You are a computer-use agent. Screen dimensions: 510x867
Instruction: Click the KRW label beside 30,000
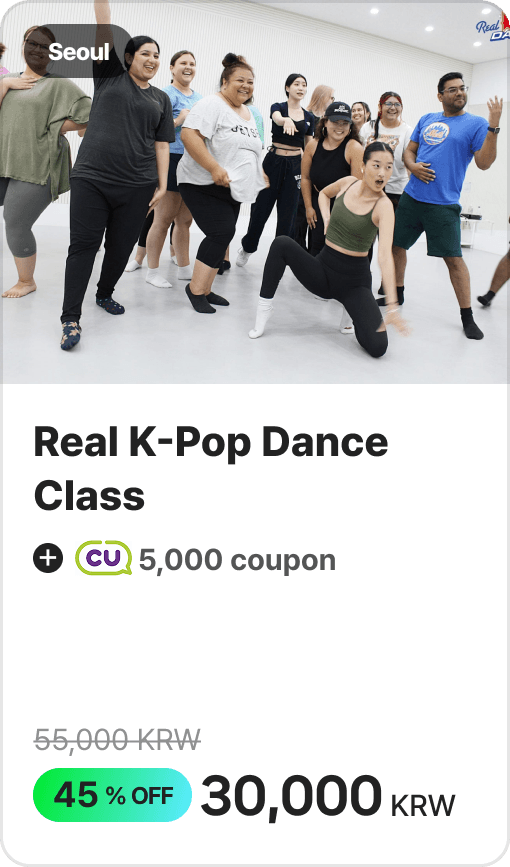423,805
